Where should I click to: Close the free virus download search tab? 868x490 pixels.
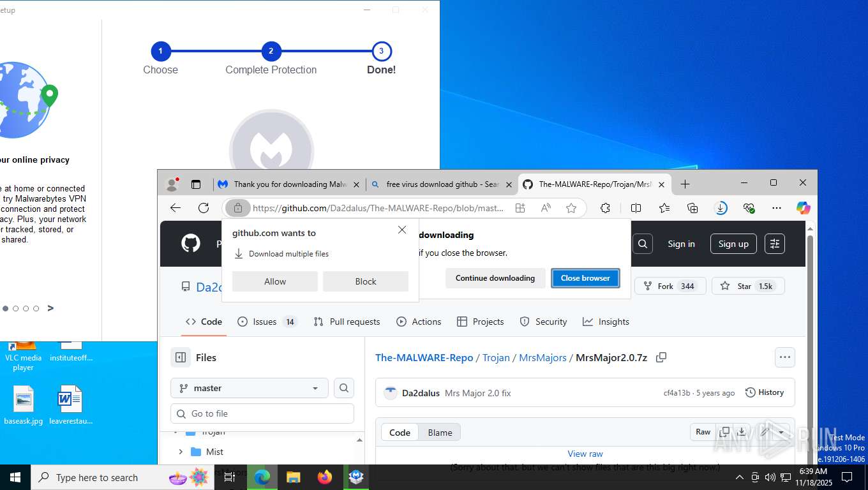pos(509,184)
